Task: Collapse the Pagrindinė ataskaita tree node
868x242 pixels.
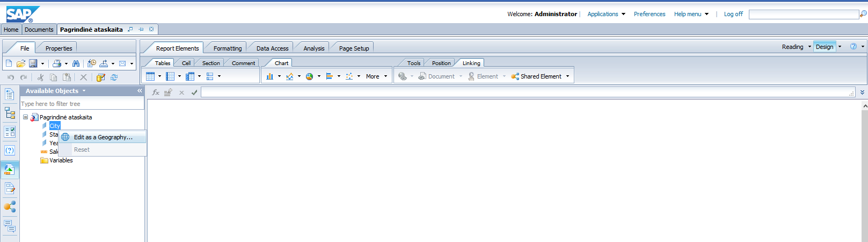Action: coord(25,117)
